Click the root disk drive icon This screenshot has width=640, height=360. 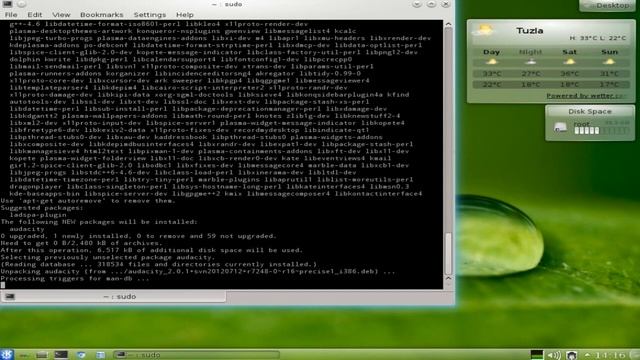560,127
